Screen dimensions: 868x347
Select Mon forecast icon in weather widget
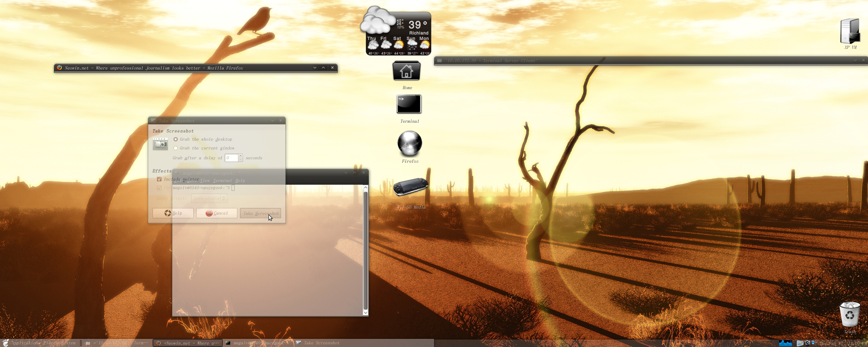[x=425, y=45]
